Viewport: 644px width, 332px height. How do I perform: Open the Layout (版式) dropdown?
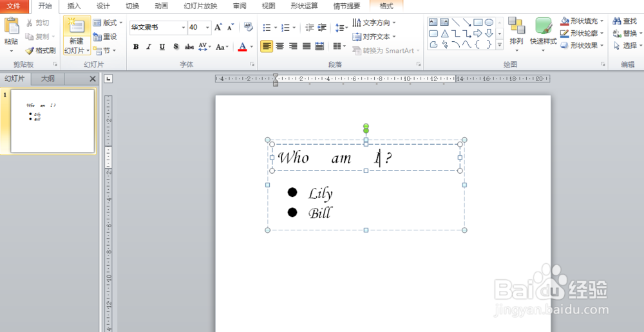click(108, 23)
